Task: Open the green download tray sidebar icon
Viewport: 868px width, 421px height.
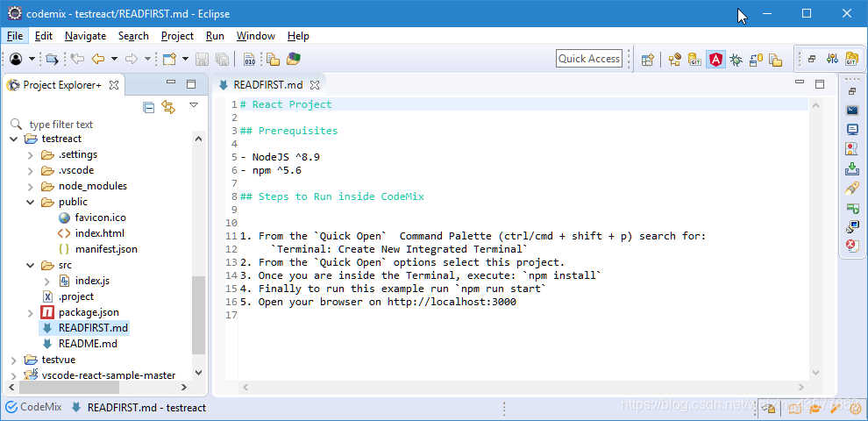Action: coord(852,168)
